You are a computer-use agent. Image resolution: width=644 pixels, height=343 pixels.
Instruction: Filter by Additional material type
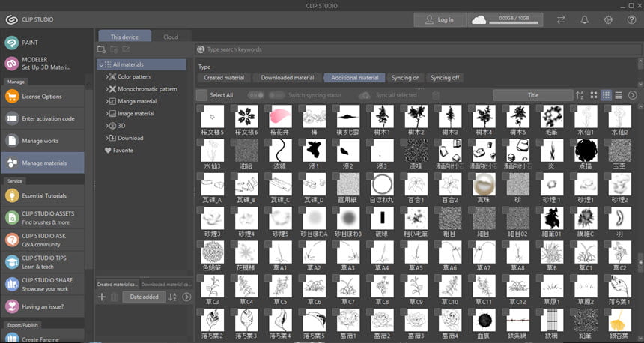354,78
